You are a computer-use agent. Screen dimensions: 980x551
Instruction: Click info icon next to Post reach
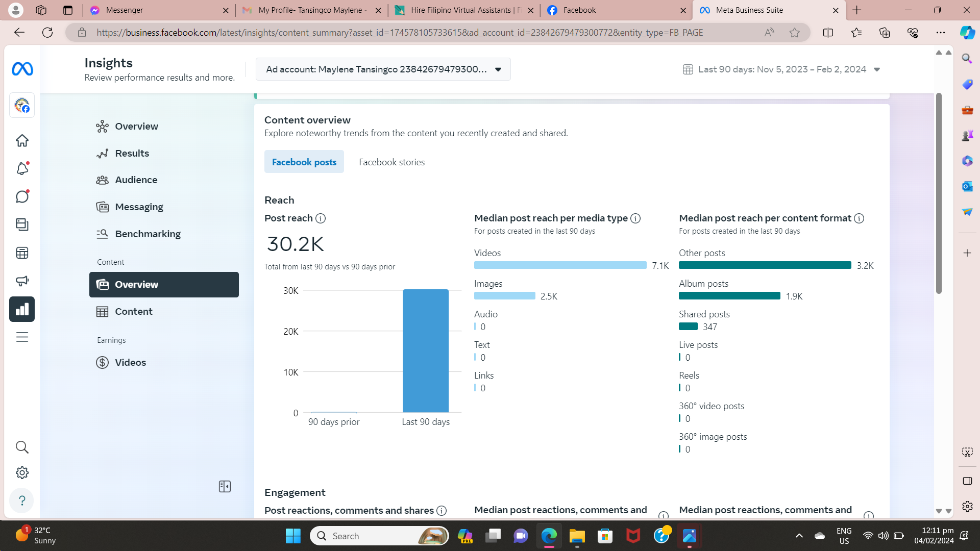coord(321,218)
